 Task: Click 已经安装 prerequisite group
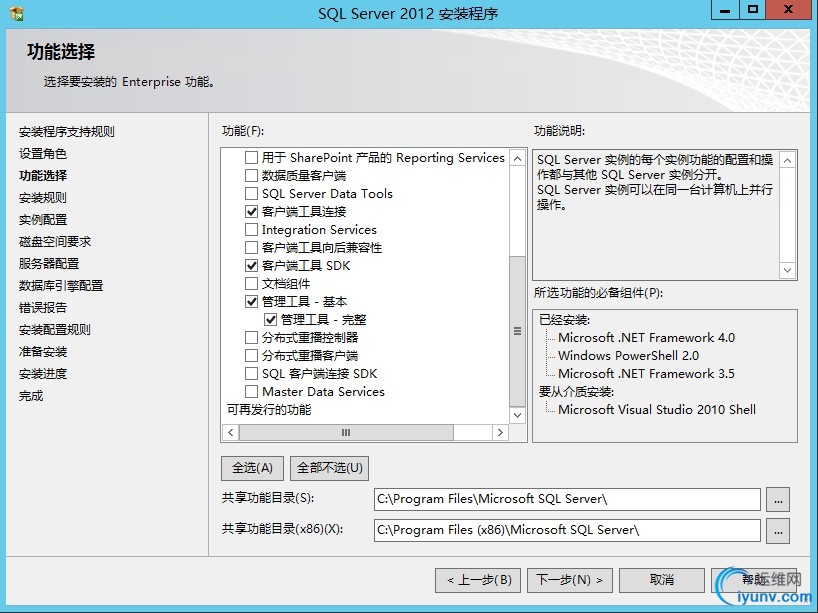click(x=564, y=320)
